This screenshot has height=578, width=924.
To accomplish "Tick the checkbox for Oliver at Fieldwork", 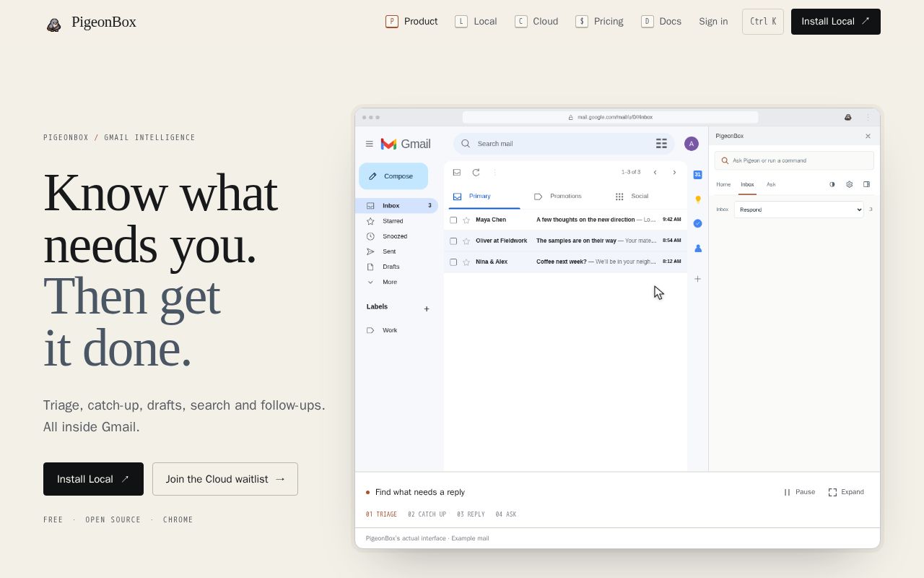I will [453, 241].
